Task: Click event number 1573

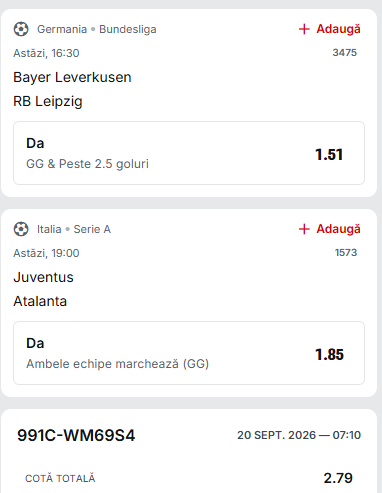Action: point(346,253)
